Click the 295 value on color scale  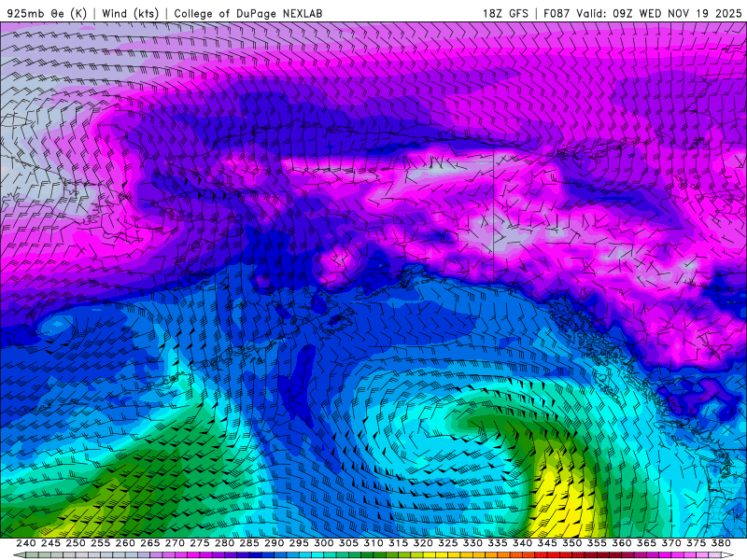tap(299, 543)
